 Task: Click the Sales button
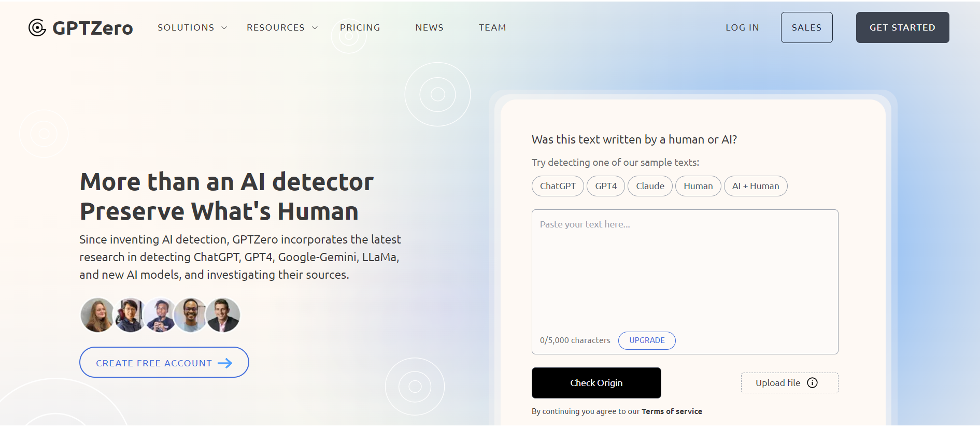806,27
